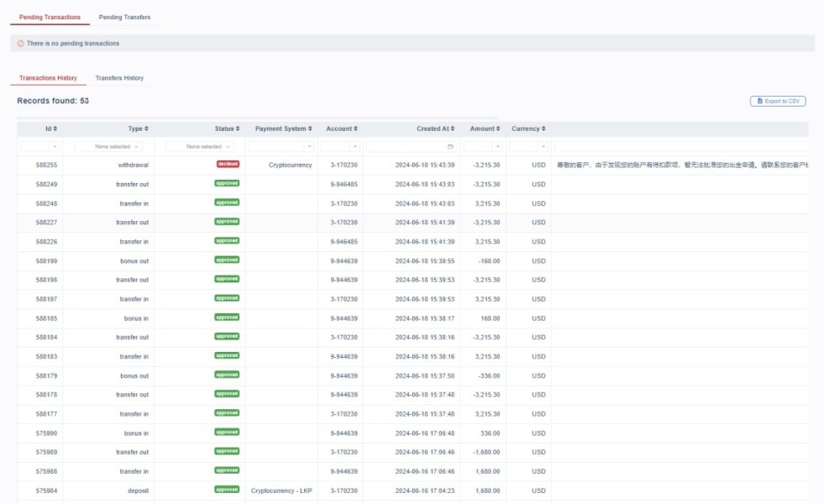This screenshot has height=504, width=824.
Task: Sort by Account column header
Action: (x=341, y=129)
